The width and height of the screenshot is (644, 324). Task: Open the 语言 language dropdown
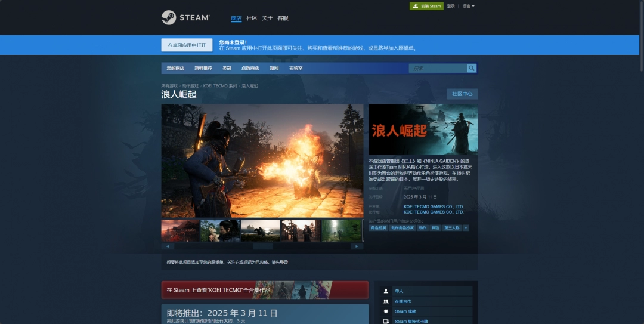coord(468,6)
